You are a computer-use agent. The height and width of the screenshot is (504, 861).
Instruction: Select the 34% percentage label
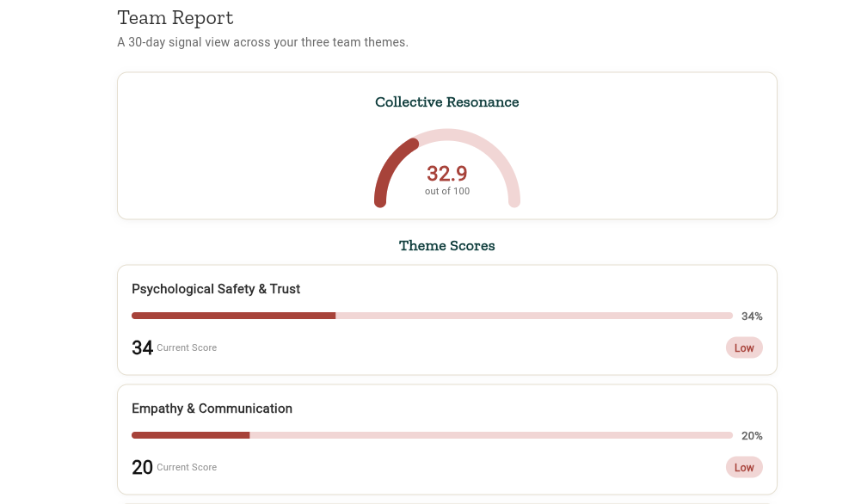(x=751, y=317)
